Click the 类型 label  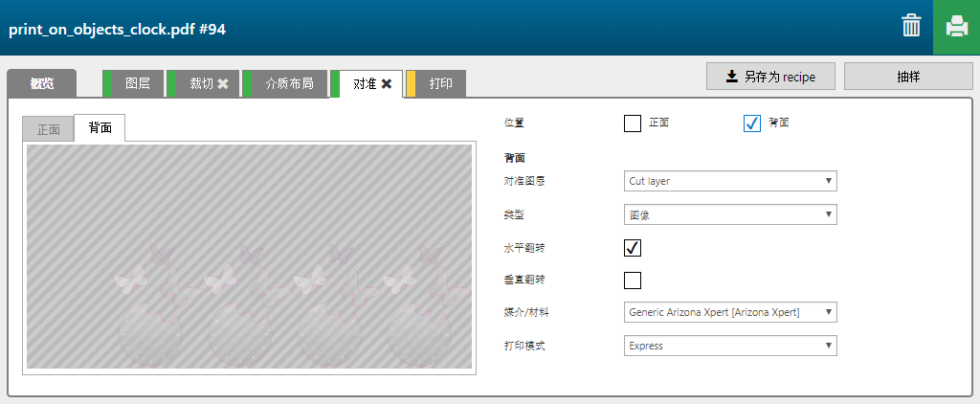[x=514, y=215]
